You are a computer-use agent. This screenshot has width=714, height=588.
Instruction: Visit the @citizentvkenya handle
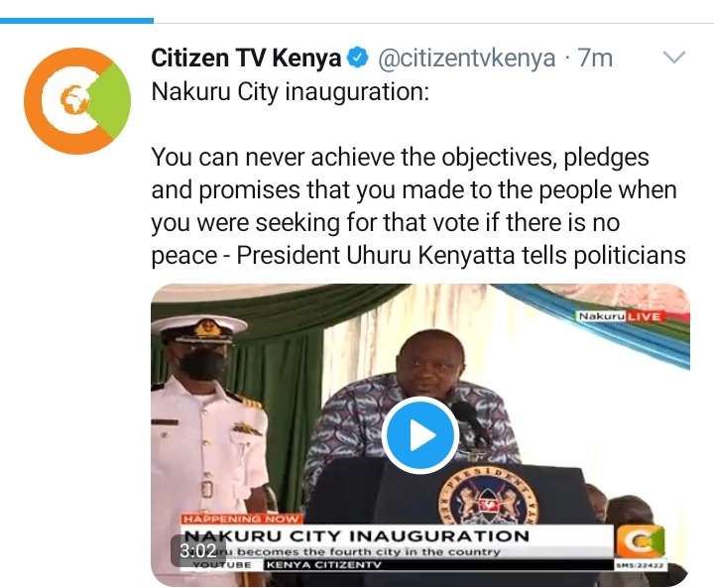click(x=467, y=59)
